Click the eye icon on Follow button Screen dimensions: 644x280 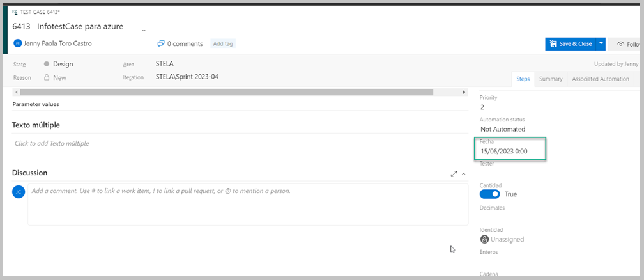pos(620,44)
